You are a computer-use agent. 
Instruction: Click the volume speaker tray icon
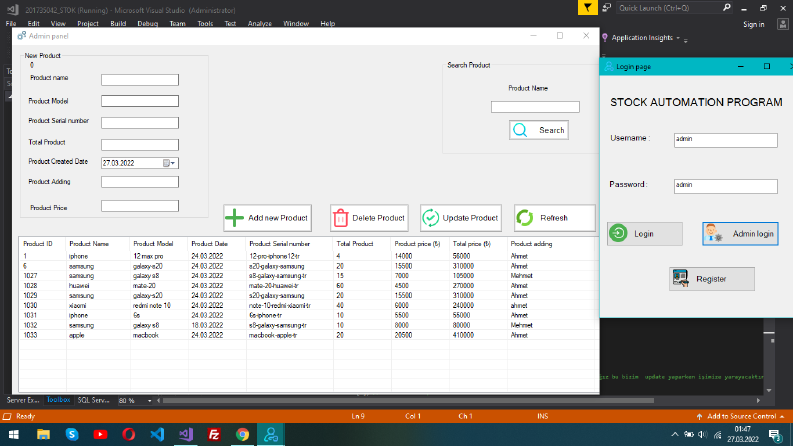[x=703, y=434]
